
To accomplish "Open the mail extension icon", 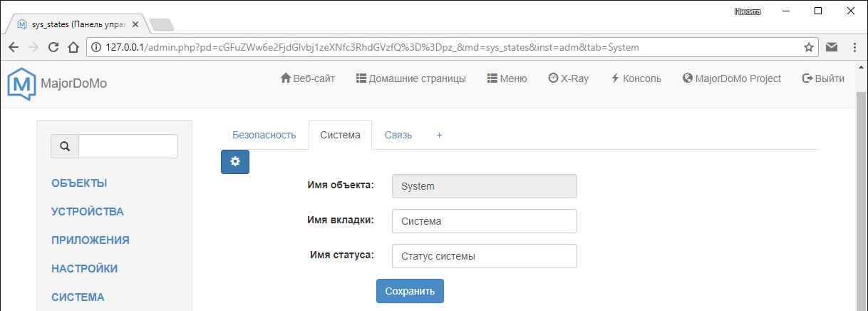I will click(832, 48).
